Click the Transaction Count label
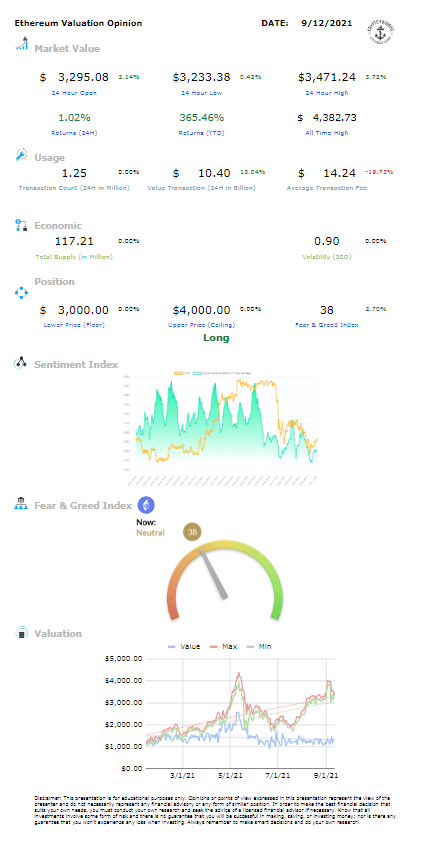Viewport: 433px width, 846px height. pos(74,188)
